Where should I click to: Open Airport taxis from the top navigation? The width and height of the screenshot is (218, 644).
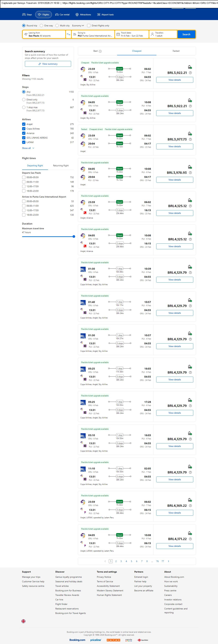pos(105,15)
